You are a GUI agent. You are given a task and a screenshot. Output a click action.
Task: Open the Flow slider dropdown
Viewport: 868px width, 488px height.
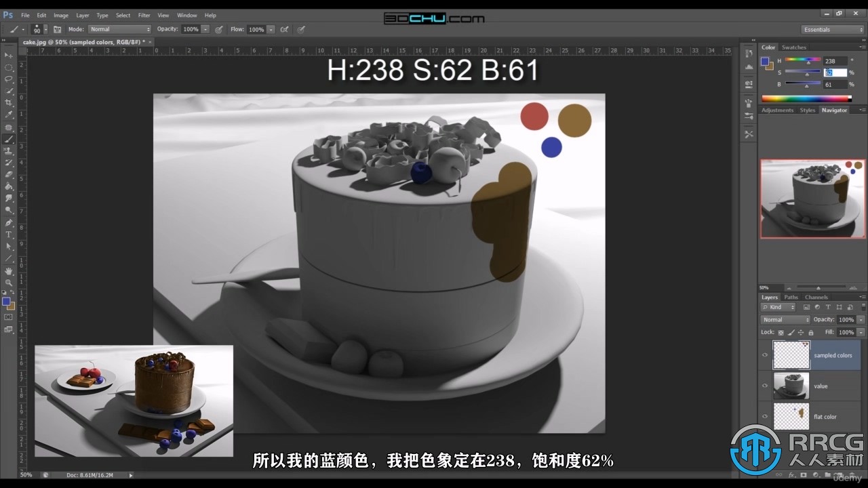[271, 29]
